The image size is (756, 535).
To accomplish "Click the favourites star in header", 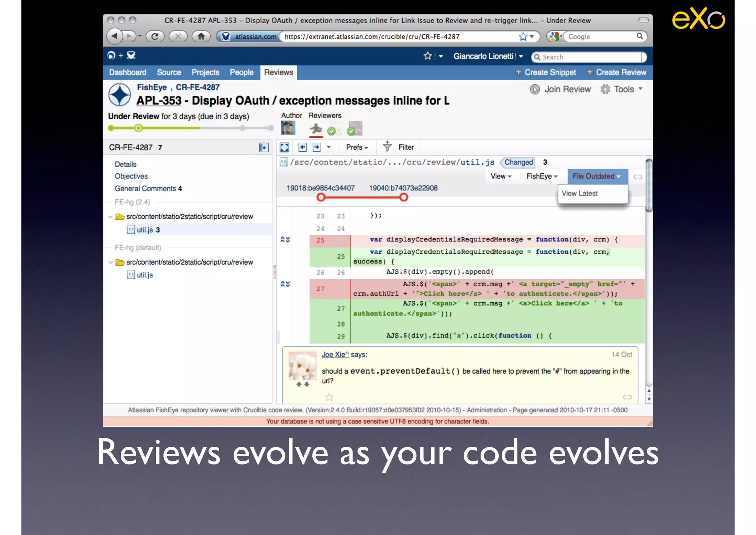I will pyautogui.click(x=427, y=56).
